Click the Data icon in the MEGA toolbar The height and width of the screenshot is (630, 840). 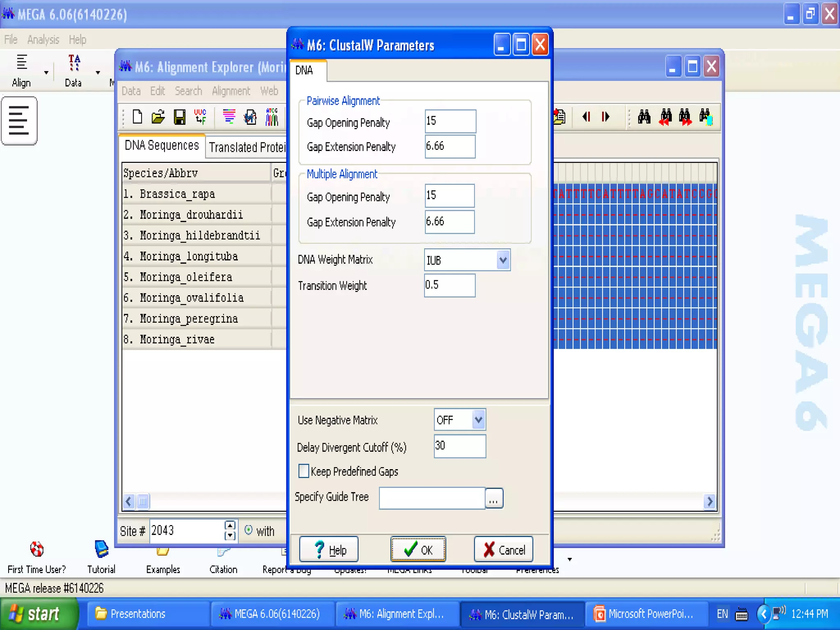(x=73, y=71)
